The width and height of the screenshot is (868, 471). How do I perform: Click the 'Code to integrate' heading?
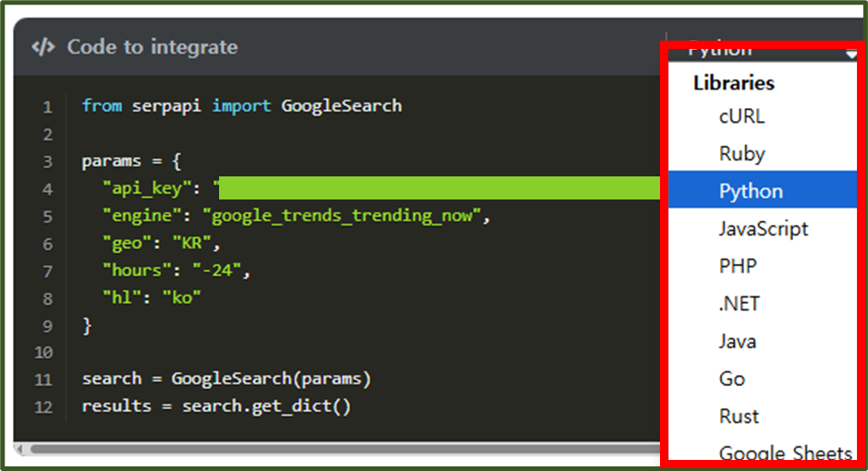click(153, 47)
